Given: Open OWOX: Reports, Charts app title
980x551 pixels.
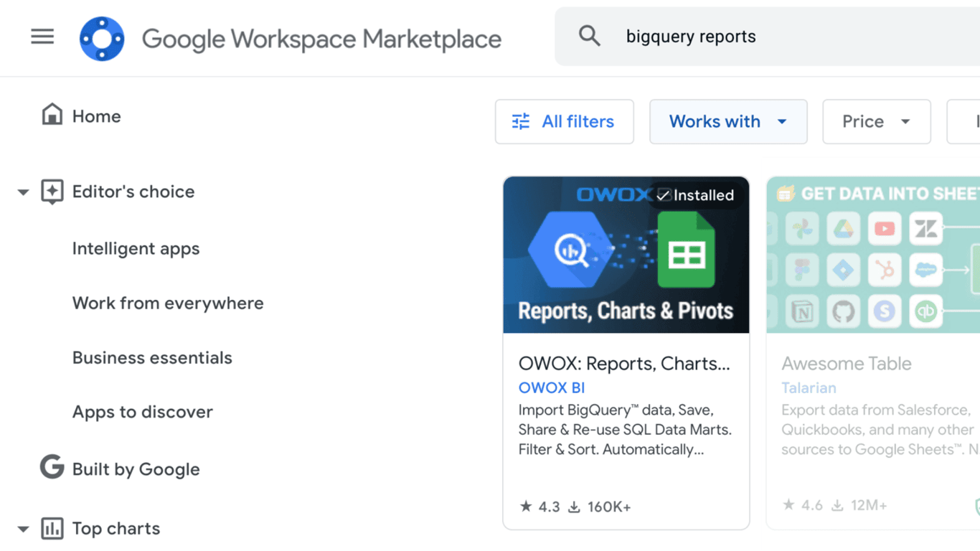Looking at the screenshot, I should click(x=624, y=363).
